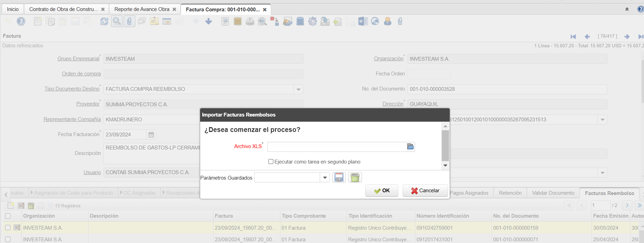644x243 pixels.
Task: Click the gear process icon in toolbar
Action: (x=312, y=22)
